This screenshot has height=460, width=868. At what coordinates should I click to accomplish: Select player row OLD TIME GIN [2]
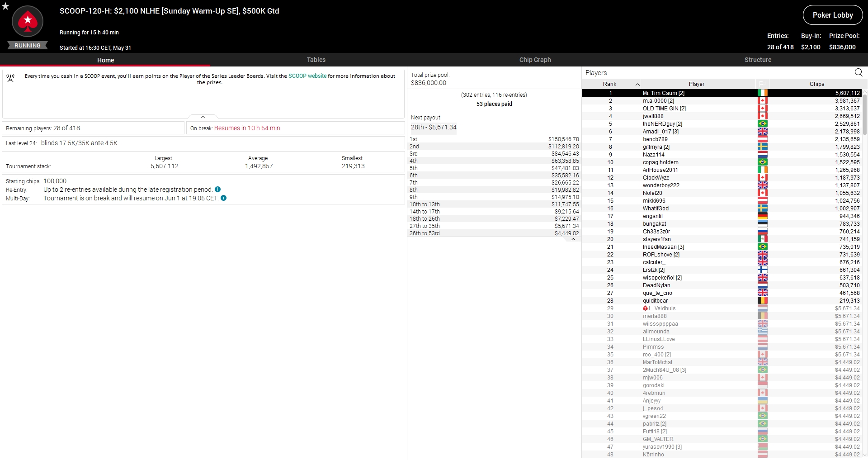722,109
